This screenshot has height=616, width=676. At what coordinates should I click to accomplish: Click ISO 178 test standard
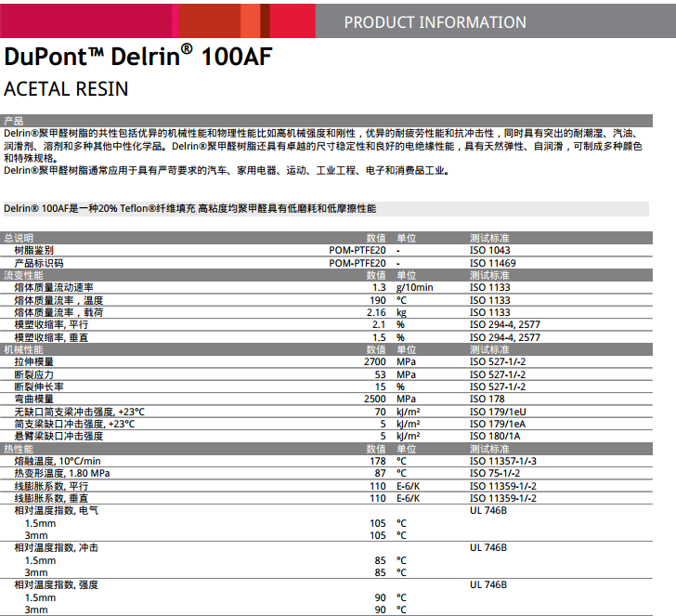(487, 399)
